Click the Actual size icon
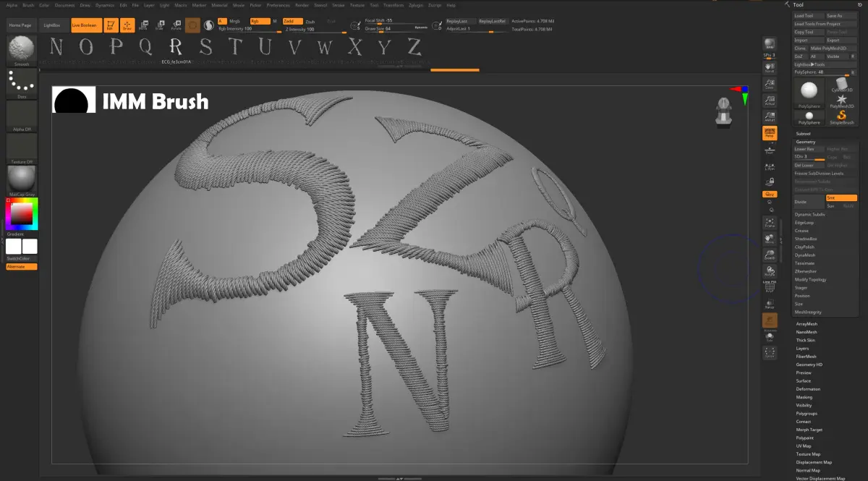 click(770, 100)
